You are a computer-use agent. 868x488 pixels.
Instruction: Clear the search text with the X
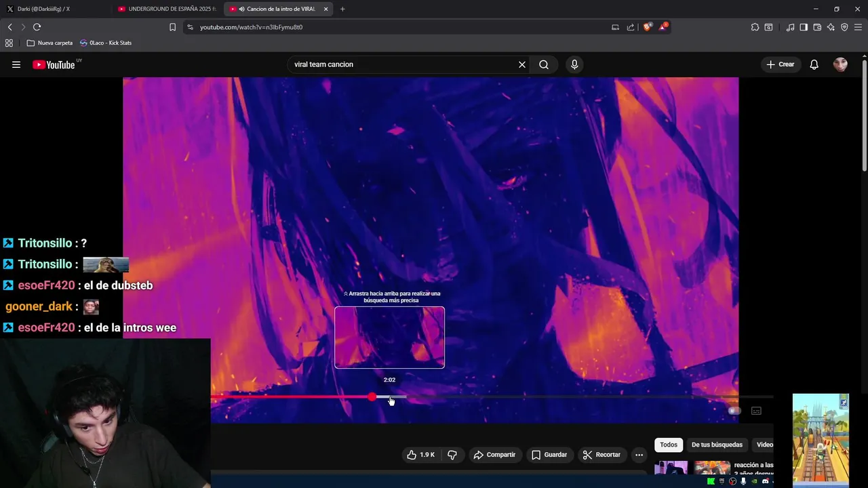click(522, 64)
